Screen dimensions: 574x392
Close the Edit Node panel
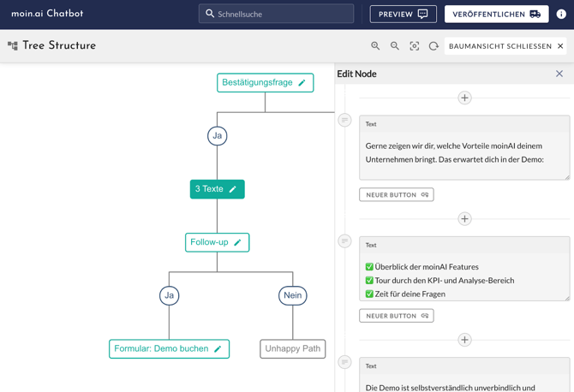tap(559, 74)
